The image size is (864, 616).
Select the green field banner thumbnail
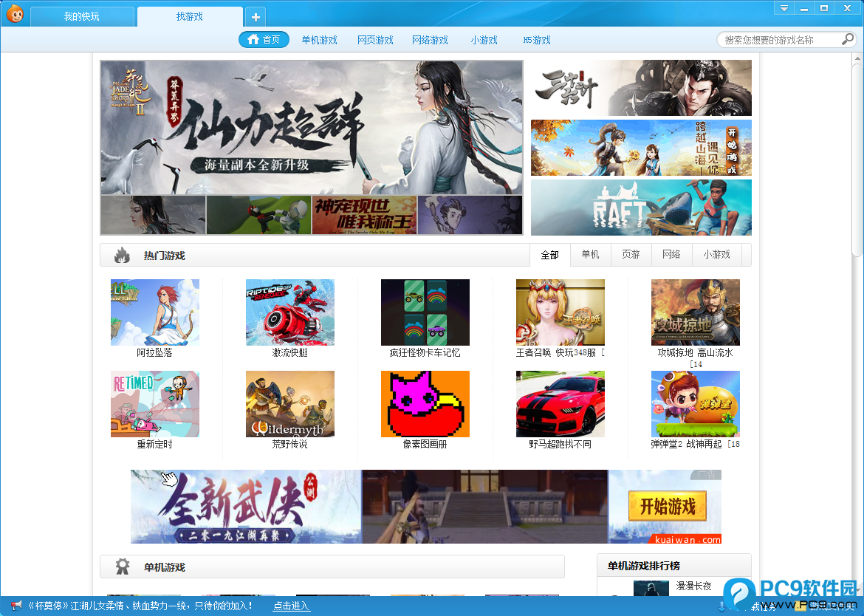258,215
